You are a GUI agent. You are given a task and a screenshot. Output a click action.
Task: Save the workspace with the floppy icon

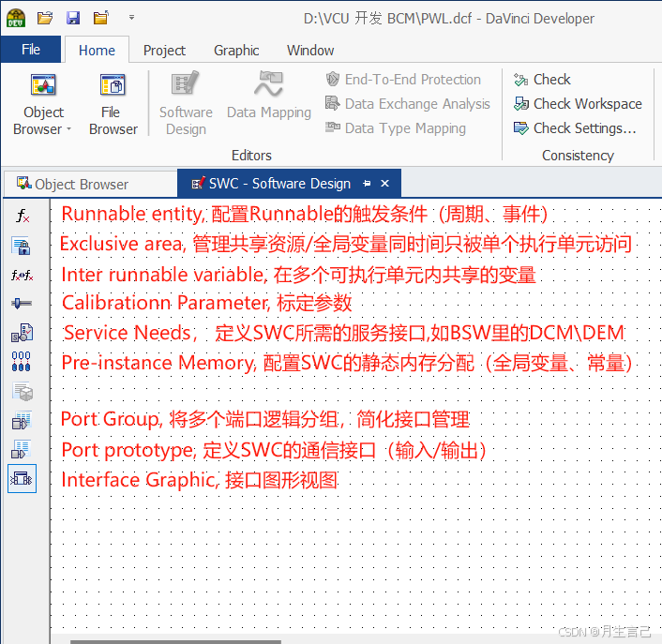tap(73, 18)
